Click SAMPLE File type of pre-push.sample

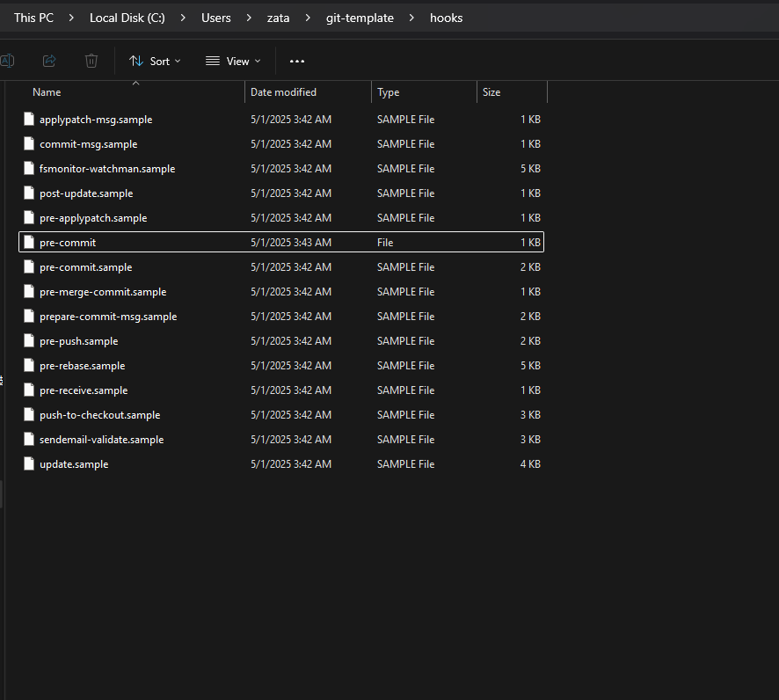(x=406, y=341)
